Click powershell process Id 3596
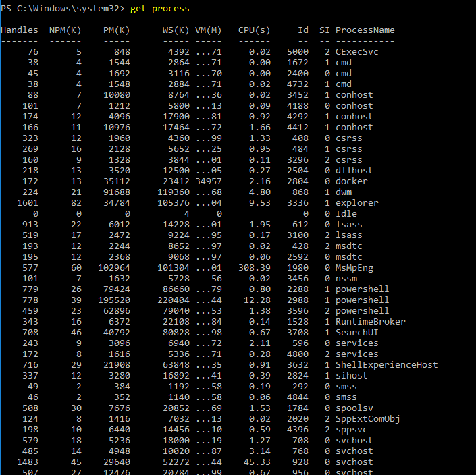This screenshot has height=475, width=476. (298, 311)
